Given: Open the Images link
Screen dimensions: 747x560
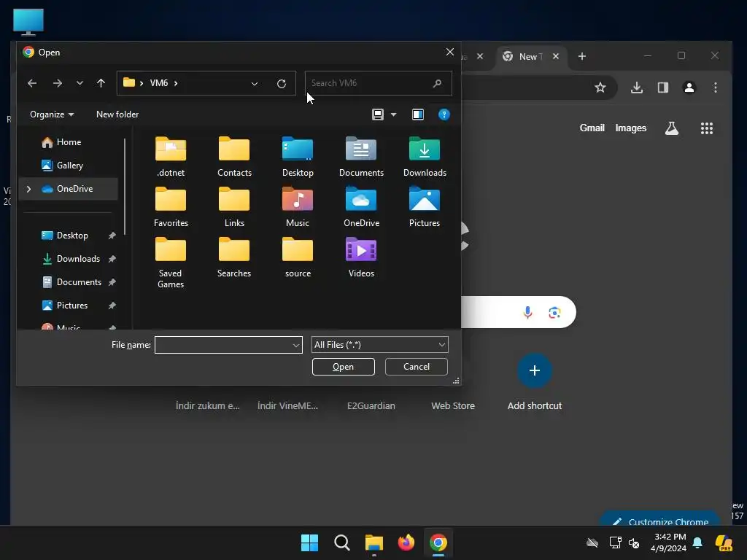Looking at the screenshot, I should (630, 128).
